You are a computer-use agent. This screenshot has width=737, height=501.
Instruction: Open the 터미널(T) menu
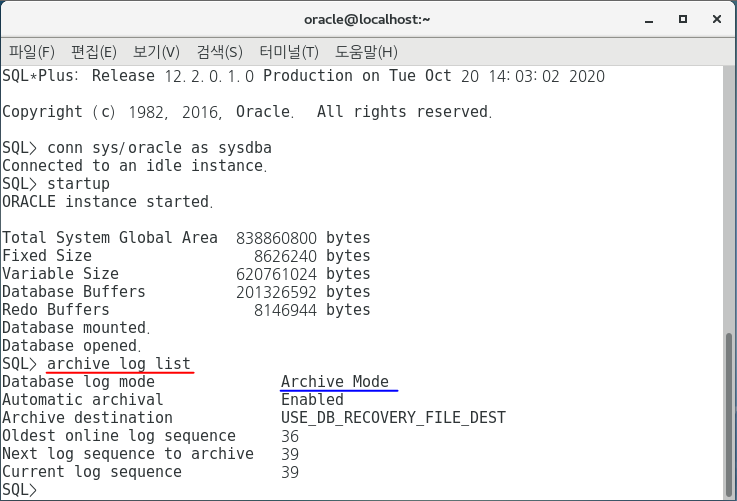tap(289, 51)
